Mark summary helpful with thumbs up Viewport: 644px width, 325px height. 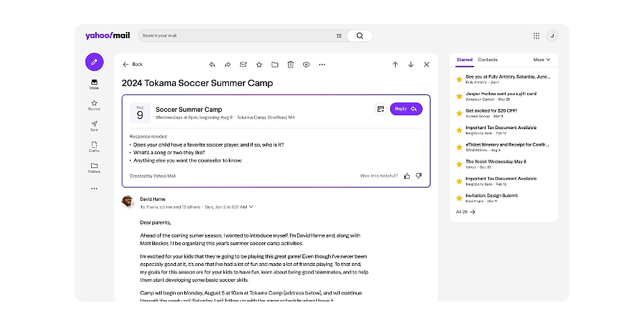click(407, 176)
